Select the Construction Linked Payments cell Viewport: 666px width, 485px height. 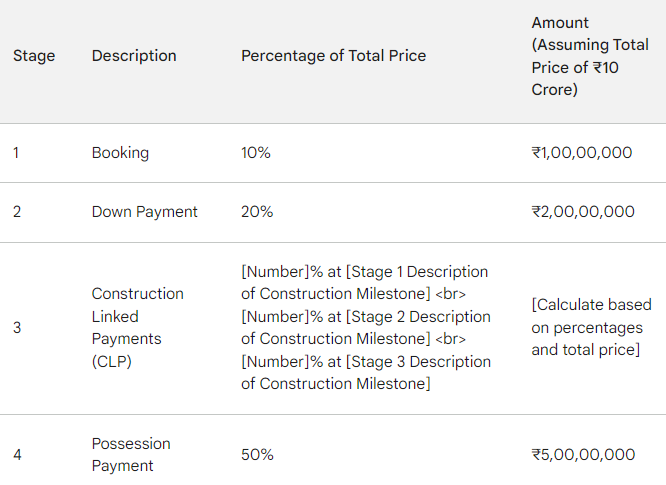pos(138,327)
